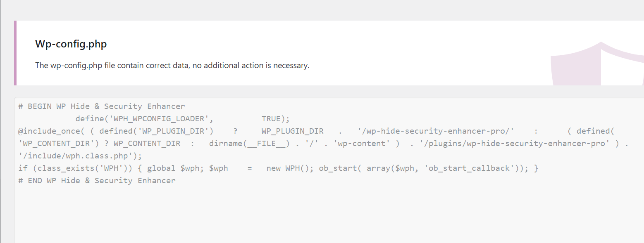
Task: Click the Wp-config.php heading
Action: click(x=71, y=44)
